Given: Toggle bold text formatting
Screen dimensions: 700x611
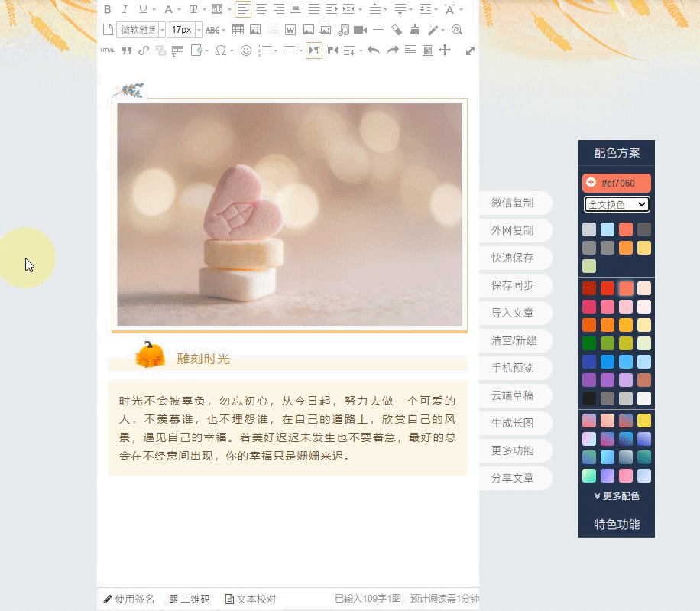Looking at the screenshot, I should pos(107,10).
